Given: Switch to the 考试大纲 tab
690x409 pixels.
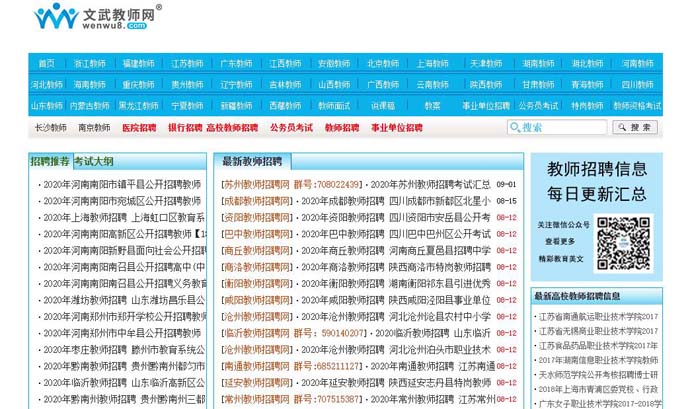Looking at the screenshot, I should pos(93,161).
